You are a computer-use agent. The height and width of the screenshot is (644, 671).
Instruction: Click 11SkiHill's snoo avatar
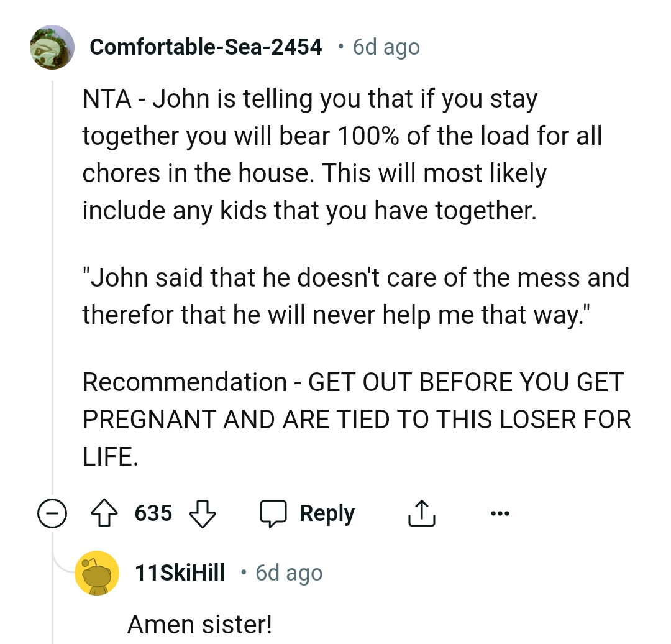[x=98, y=573]
